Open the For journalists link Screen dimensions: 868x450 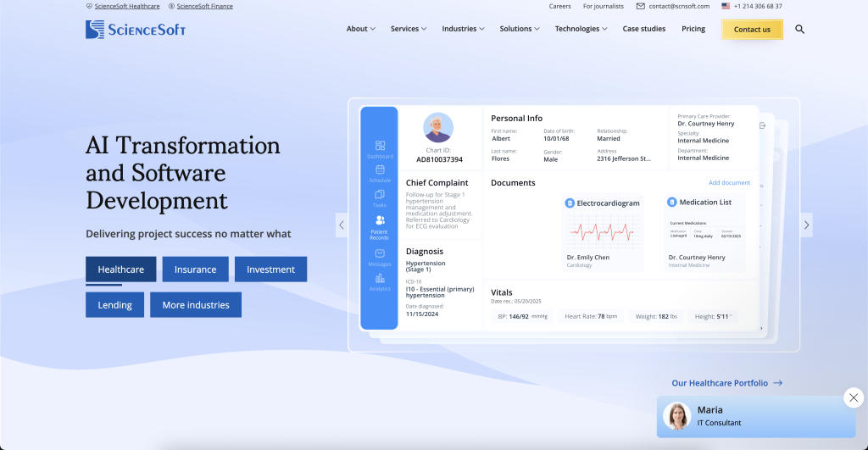(603, 6)
